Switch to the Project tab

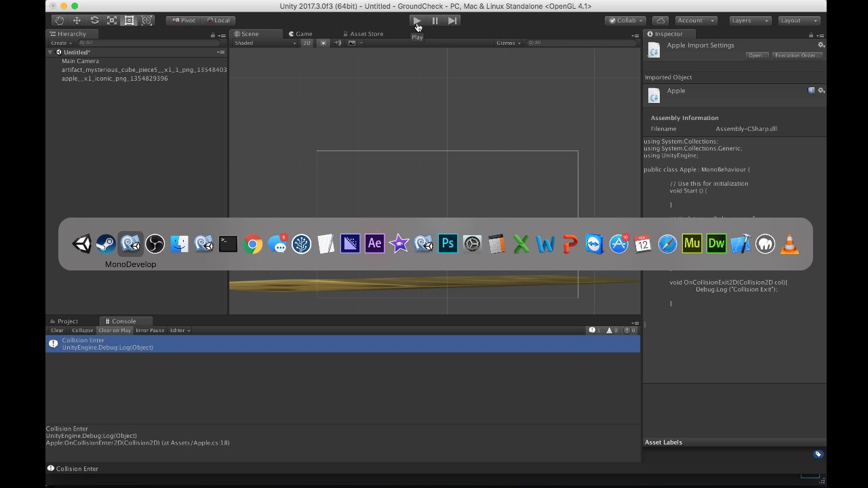tap(64, 321)
